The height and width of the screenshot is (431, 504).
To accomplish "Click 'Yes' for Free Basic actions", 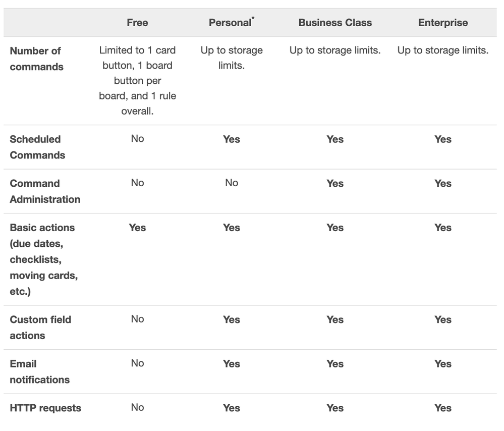I will click(137, 228).
